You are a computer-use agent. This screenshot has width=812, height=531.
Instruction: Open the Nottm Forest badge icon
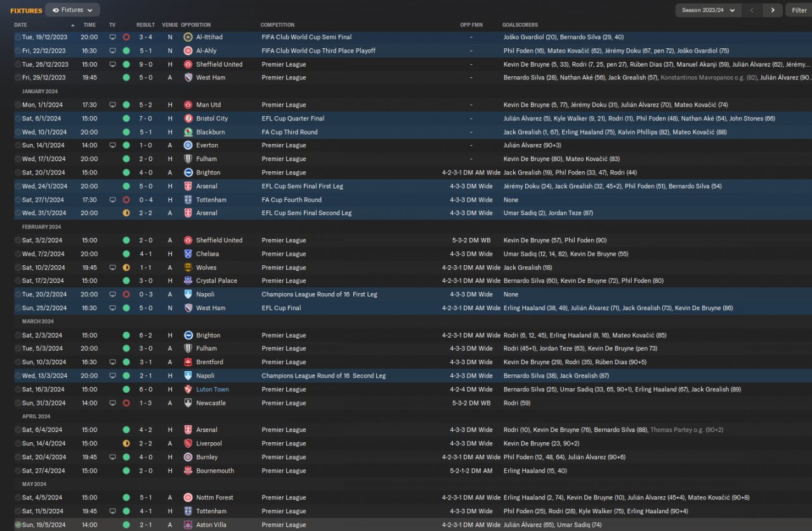point(188,497)
